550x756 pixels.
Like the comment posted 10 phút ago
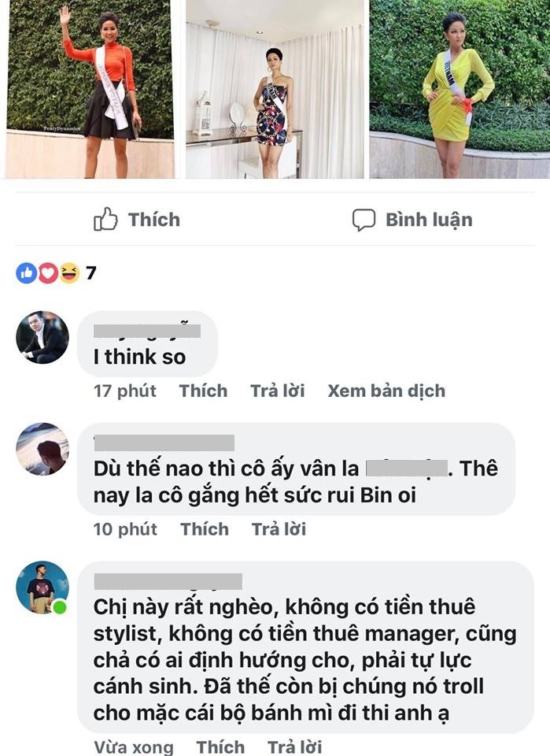(205, 529)
